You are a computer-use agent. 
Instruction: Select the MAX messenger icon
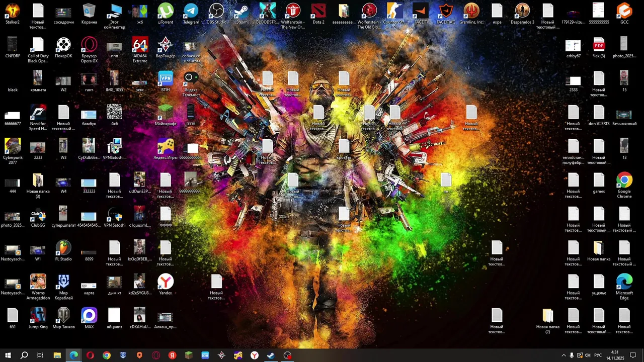pos(89,318)
